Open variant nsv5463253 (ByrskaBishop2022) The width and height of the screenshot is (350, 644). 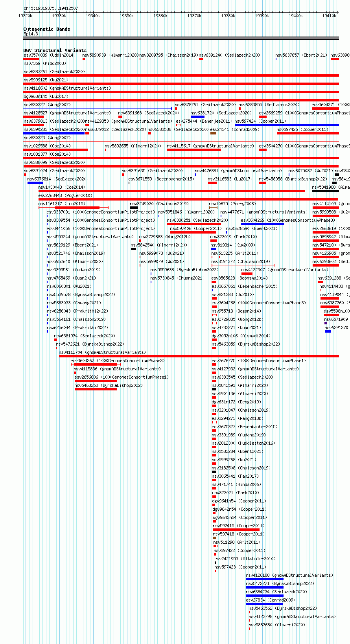coord(109,385)
